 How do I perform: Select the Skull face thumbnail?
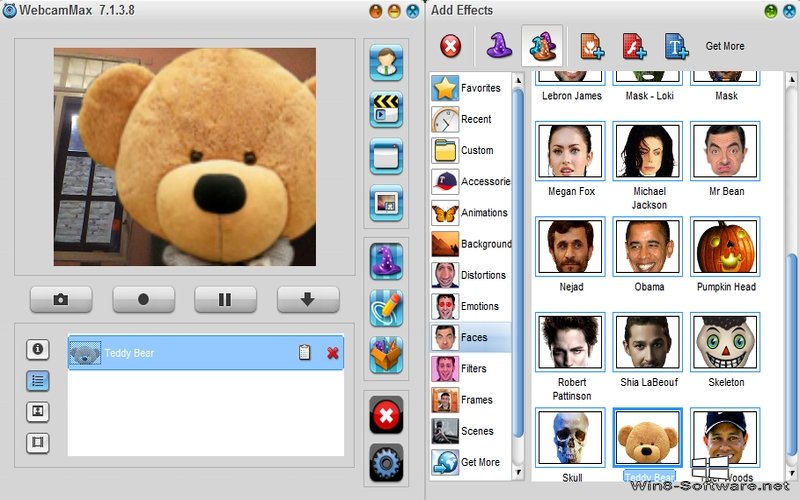point(570,437)
